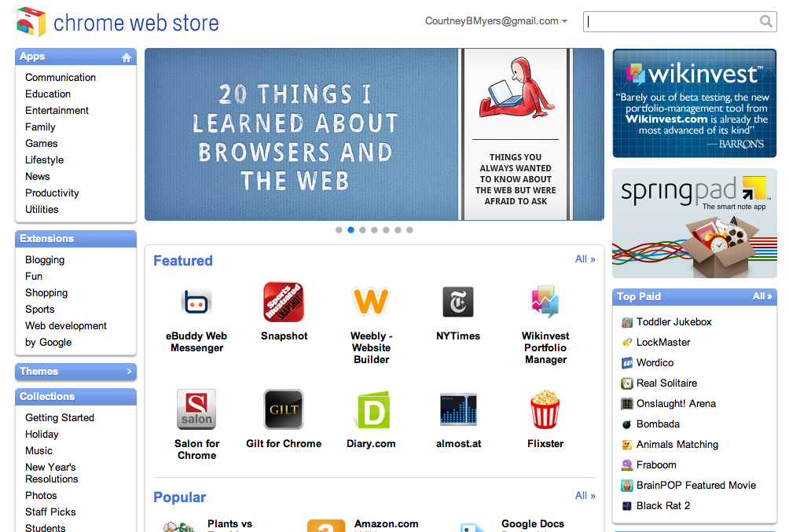789x532 pixels.
Task: Open the Onslaught! Arena link
Action: point(676,404)
